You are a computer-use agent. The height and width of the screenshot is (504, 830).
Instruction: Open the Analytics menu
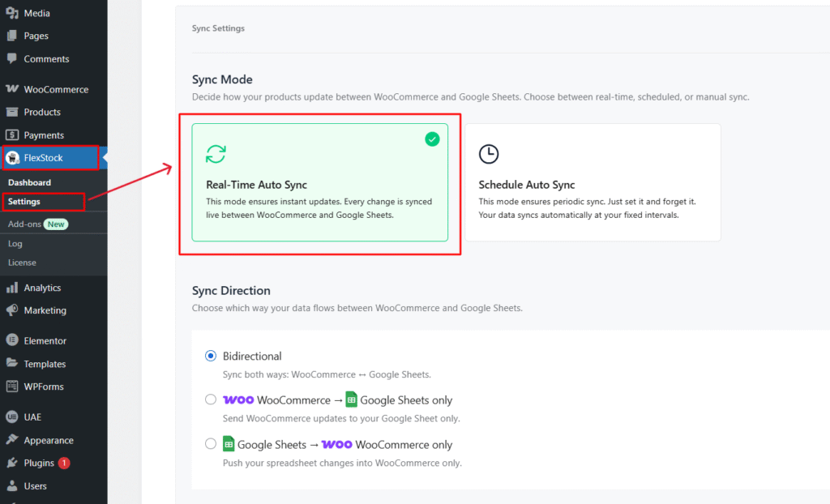coord(42,288)
